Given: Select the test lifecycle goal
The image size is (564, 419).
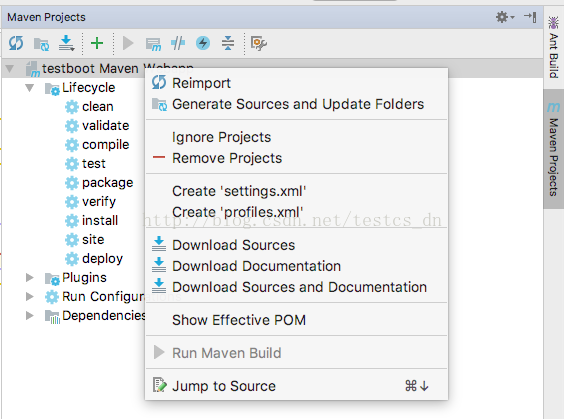Looking at the screenshot, I should pyautogui.click(x=94, y=164).
